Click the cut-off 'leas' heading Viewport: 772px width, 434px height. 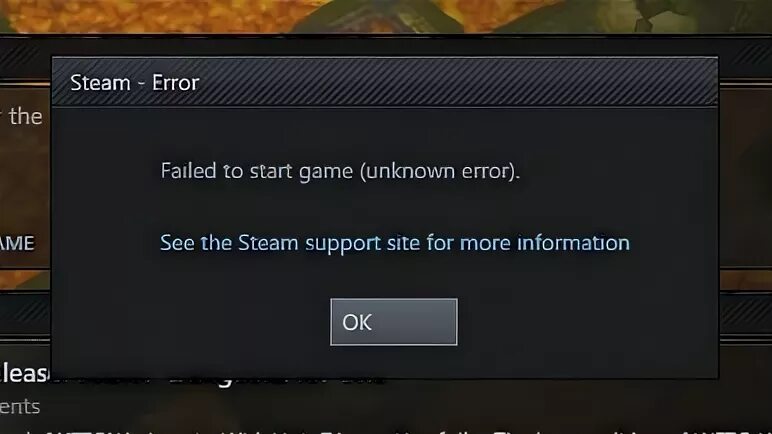pyautogui.click(x=25, y=373)
